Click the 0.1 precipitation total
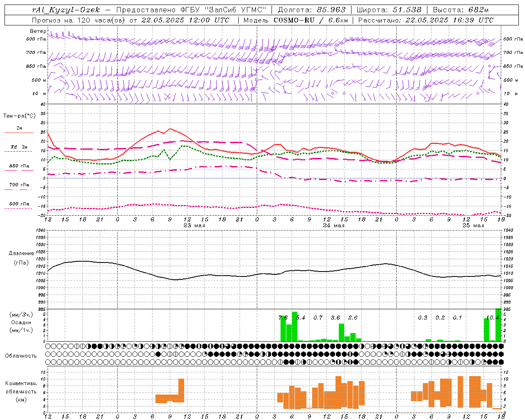525x420 pixels. 457,317
